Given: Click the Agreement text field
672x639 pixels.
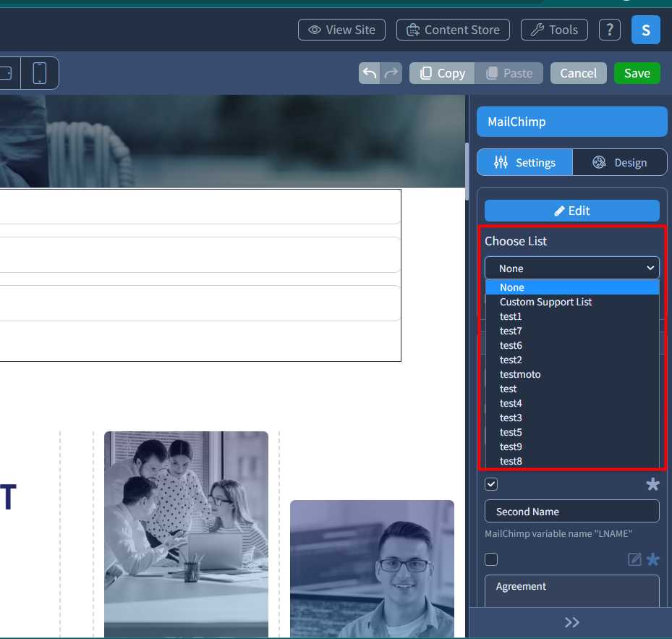Looking at the screenshot, I should coord(571,591).
